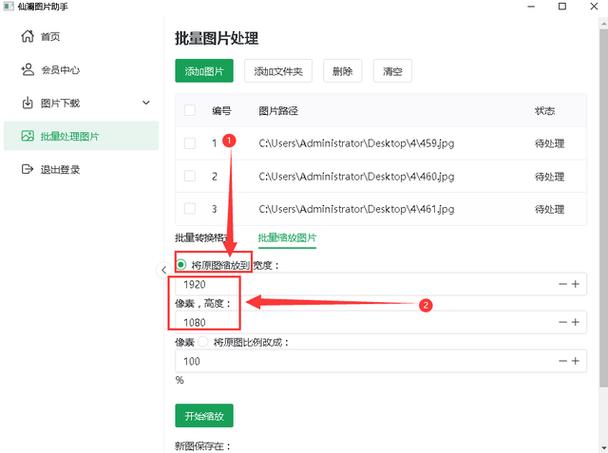
Task: Click the 图片路径 column header
Action: click(278, 111)
